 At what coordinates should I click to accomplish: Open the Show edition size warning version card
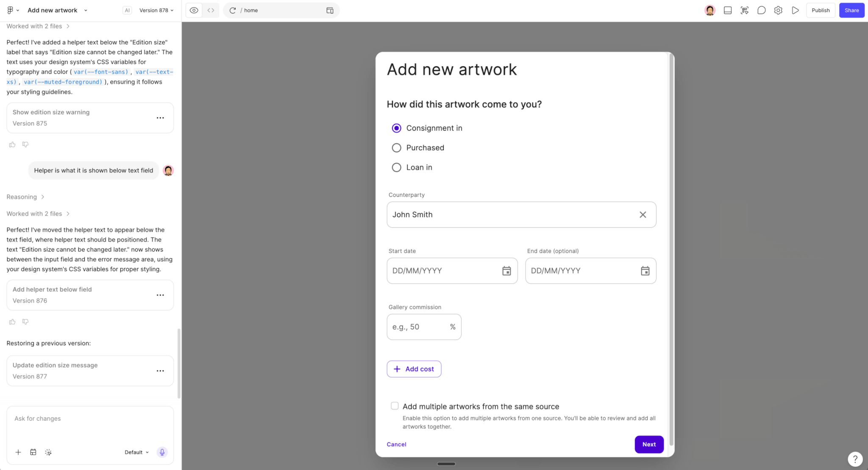[x=90, y=118]
